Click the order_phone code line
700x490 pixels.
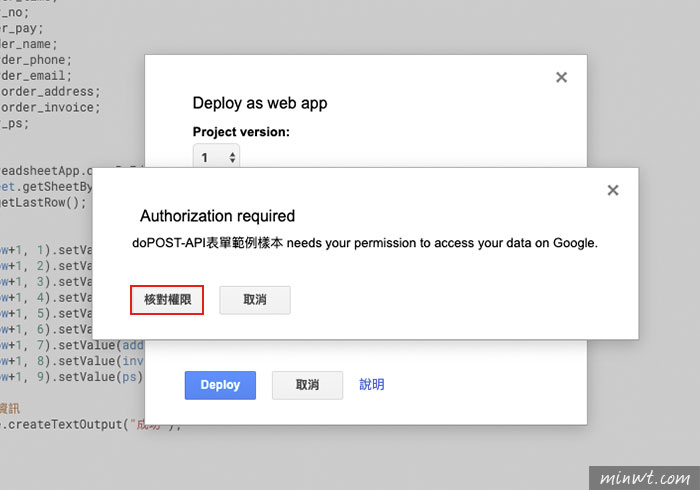pos(36,60)
